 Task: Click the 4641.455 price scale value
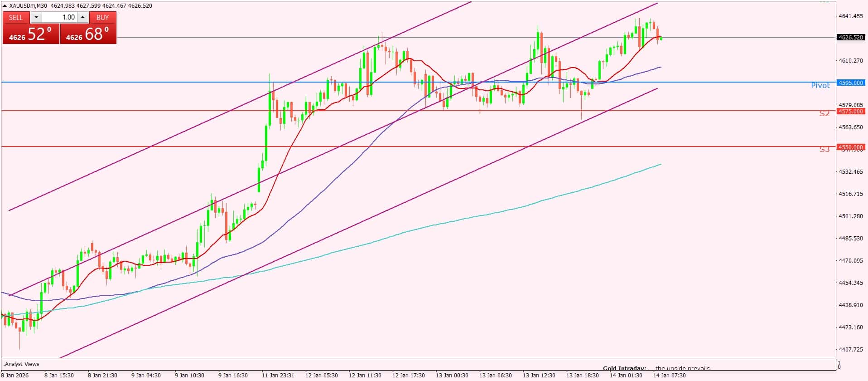click(x=851, y=16)
